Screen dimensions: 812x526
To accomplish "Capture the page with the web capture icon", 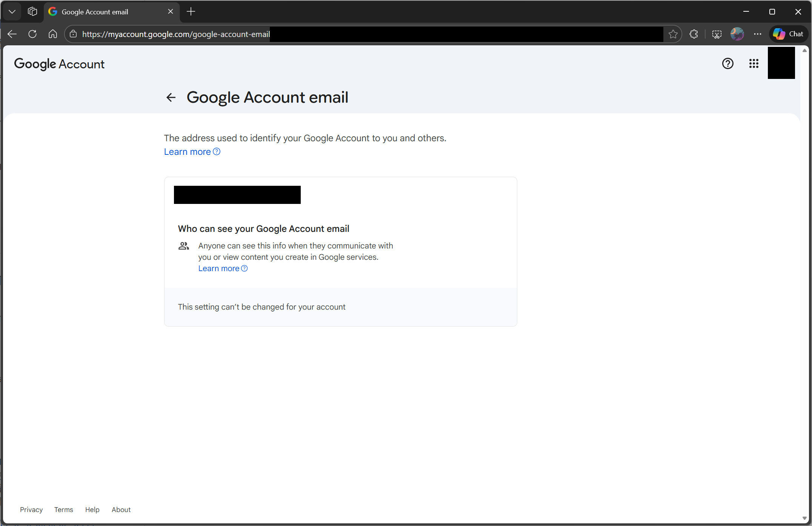I will click(717, 34).
